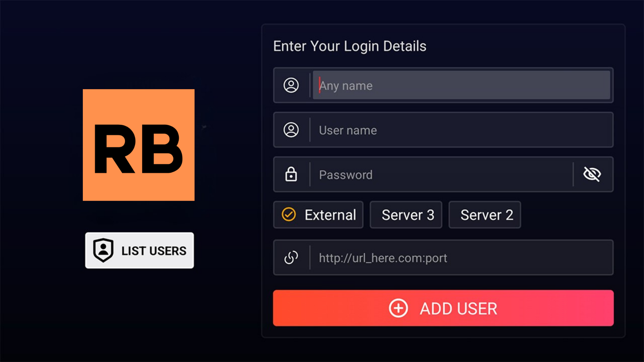Click the shield user icon on LIST USERS
The width and height of the screenshot is (644, 362).
click(x=103, y=250)
